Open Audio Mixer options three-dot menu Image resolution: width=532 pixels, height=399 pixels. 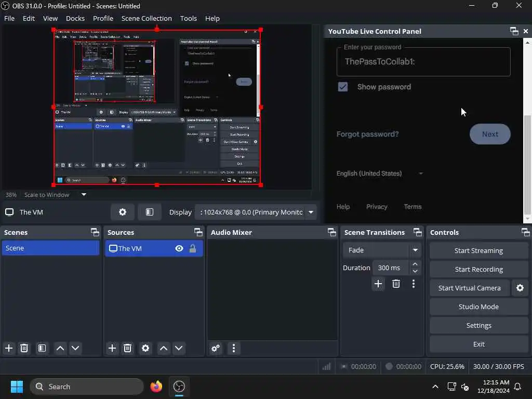(233, 348)
